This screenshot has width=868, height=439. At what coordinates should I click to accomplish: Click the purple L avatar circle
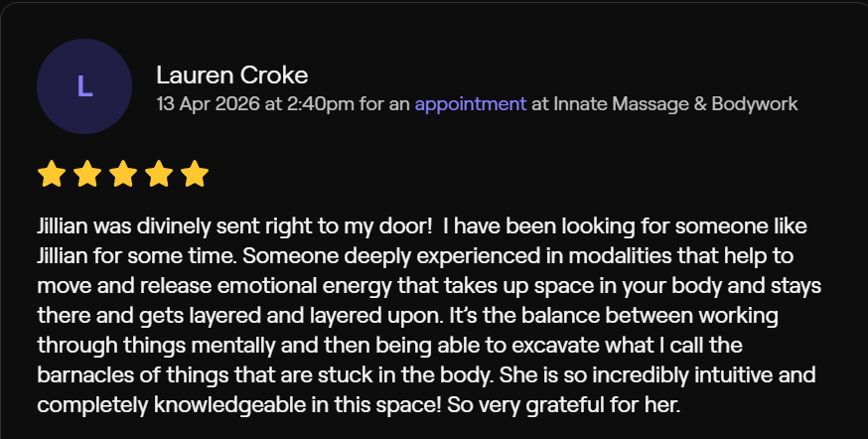point(84,86)
